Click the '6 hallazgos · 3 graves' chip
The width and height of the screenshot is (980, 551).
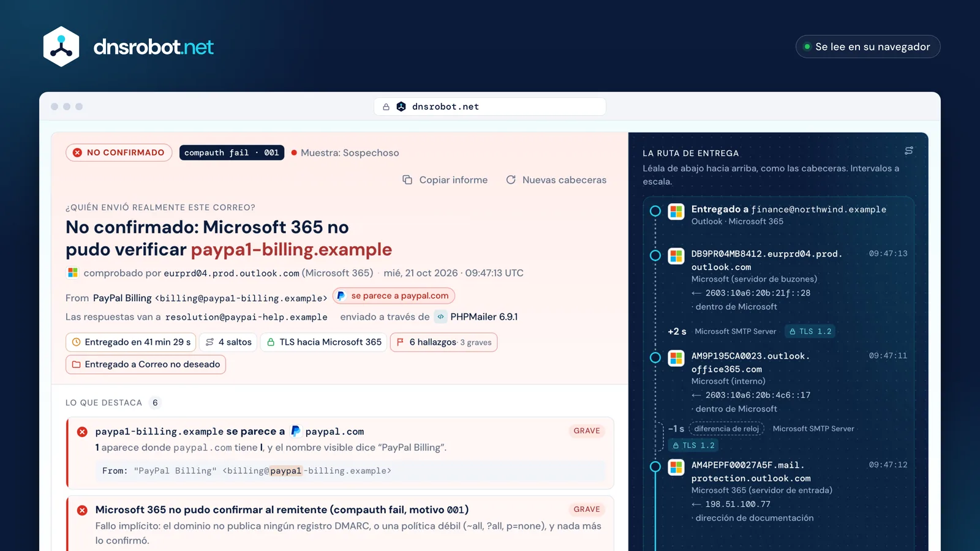point(443,342)
